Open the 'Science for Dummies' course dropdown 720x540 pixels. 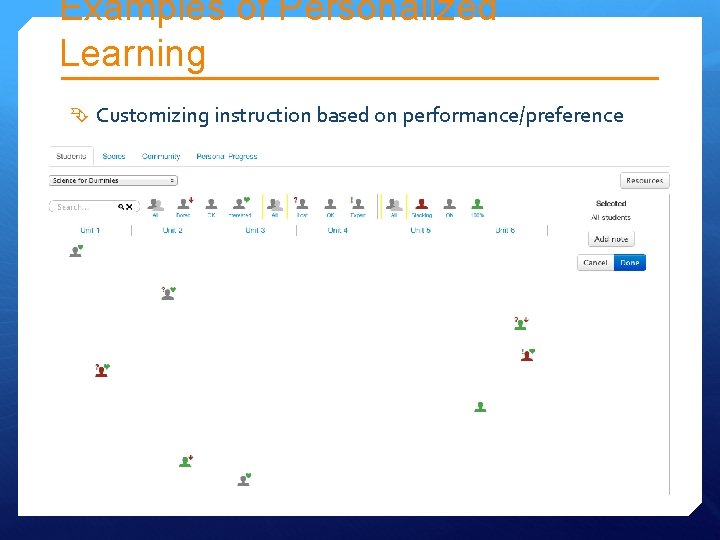(x=113, y=180)
